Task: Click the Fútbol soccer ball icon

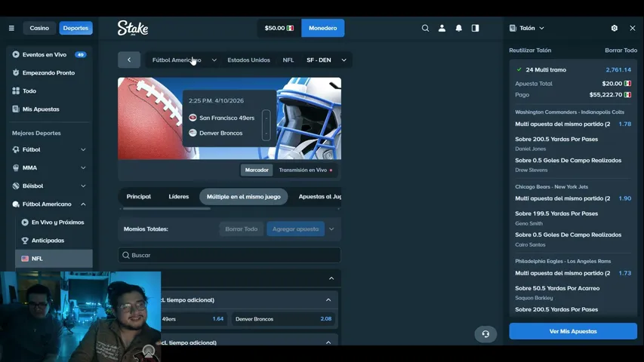Action: (16, 149)
